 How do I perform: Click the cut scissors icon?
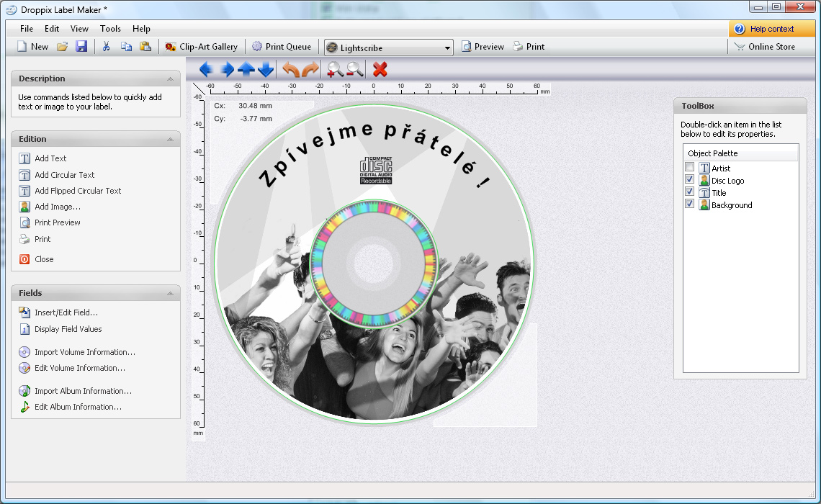pyautogui.click(x=106, y=47)
